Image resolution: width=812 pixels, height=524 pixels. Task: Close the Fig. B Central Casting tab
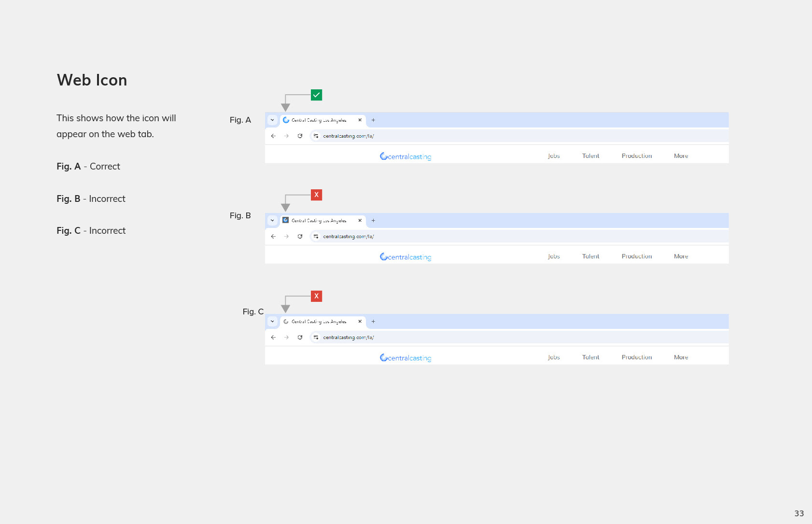click(360, 221)
